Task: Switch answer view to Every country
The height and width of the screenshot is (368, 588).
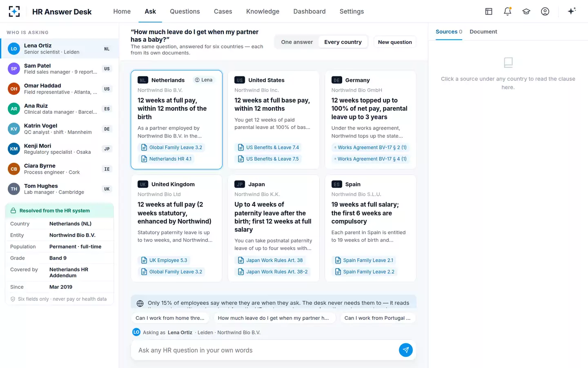Action: click(x=343, y=42)
